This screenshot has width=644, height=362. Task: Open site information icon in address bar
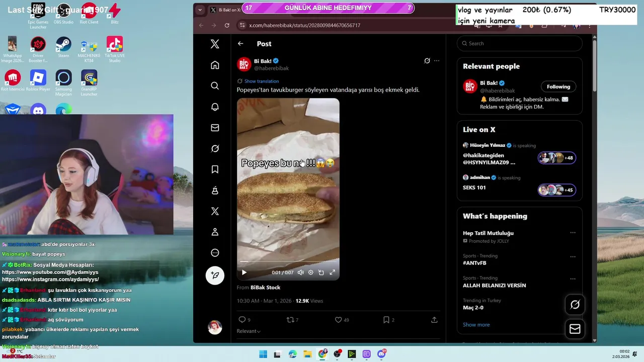pos(242,25)
